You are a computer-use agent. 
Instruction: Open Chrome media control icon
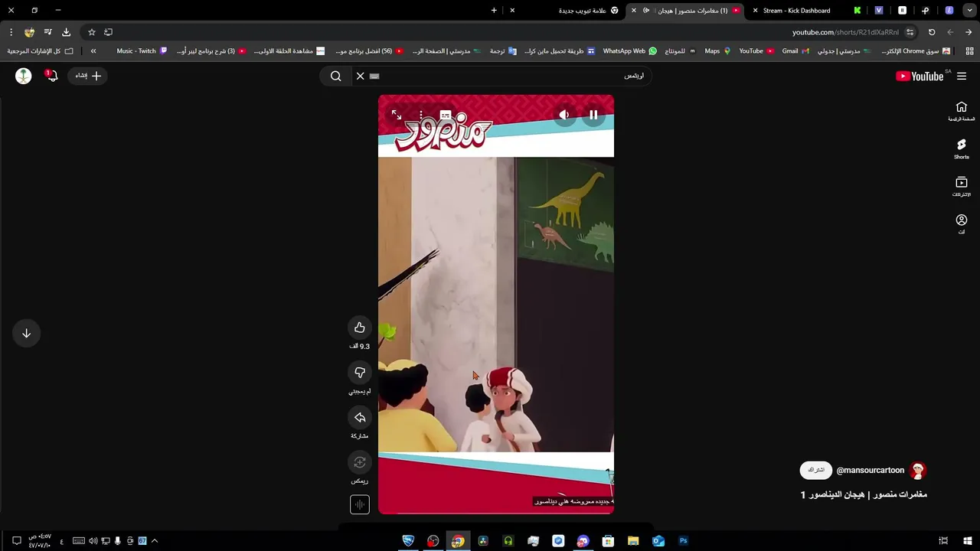click(x=47, y=32)
